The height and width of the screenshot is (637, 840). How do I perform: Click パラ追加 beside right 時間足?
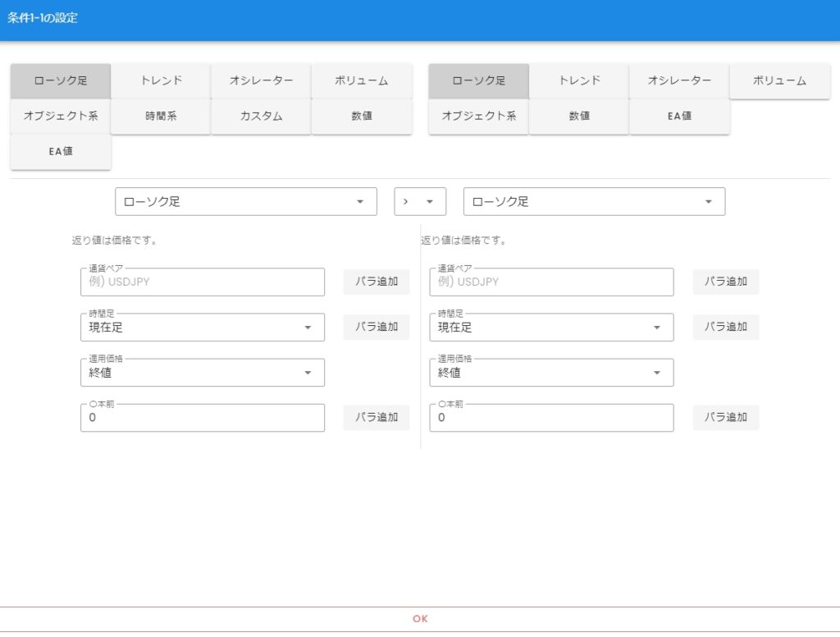[x=725, y=327]
